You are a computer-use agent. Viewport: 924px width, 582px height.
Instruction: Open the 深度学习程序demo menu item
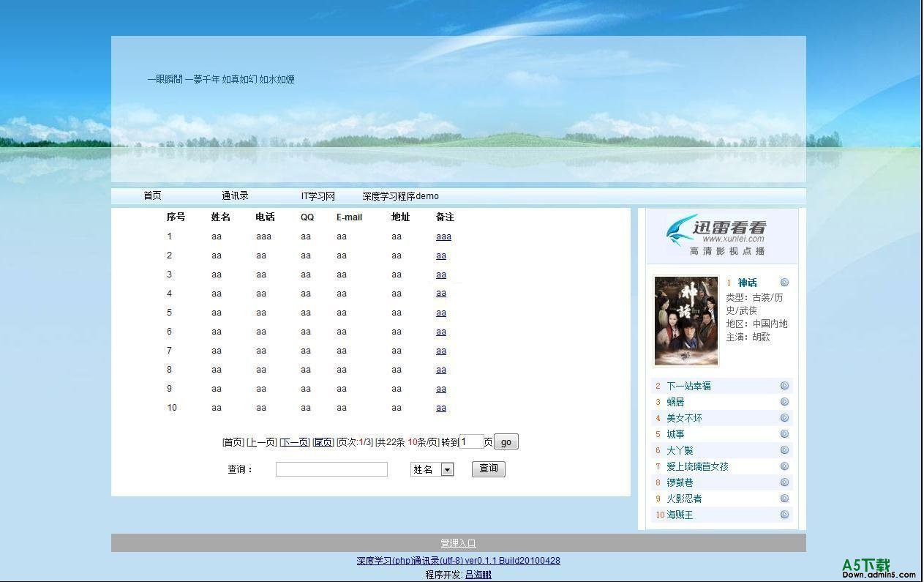(401, 196)
